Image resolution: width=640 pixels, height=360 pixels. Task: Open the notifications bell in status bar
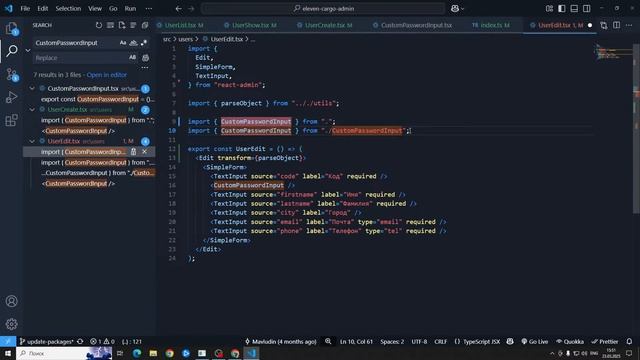click(629, 341)
